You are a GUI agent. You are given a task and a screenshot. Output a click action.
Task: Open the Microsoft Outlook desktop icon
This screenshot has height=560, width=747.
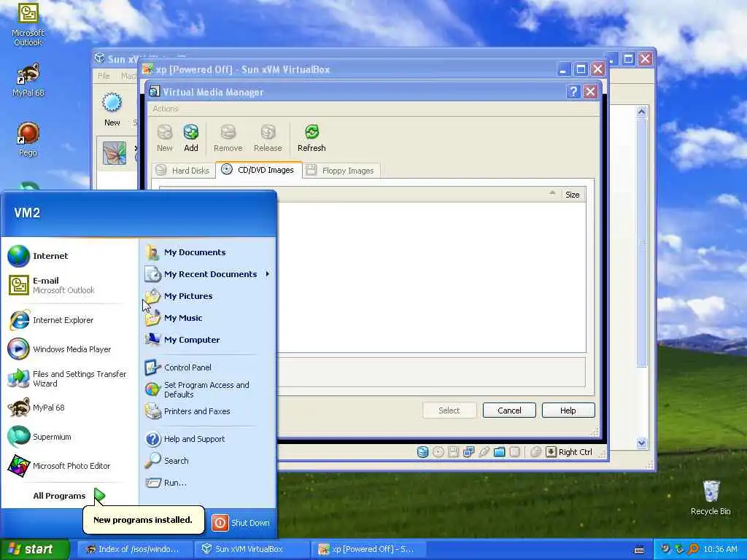point(28,24)
